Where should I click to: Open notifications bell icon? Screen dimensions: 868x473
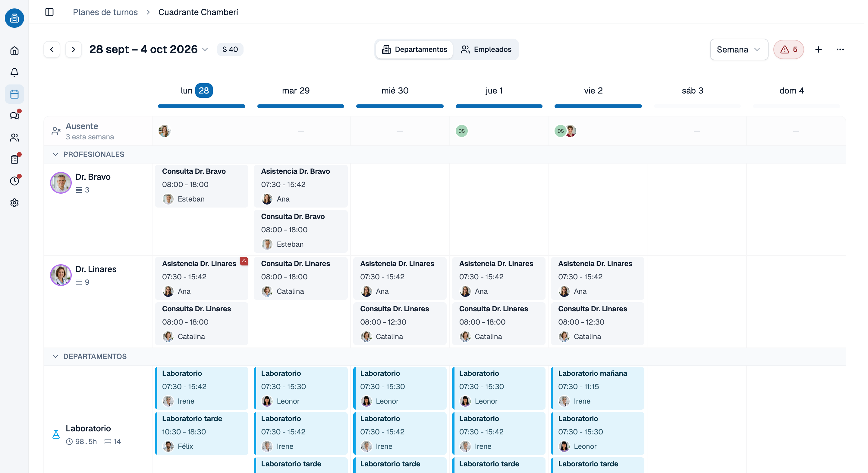pyautogui.click(x=14, y=72)
